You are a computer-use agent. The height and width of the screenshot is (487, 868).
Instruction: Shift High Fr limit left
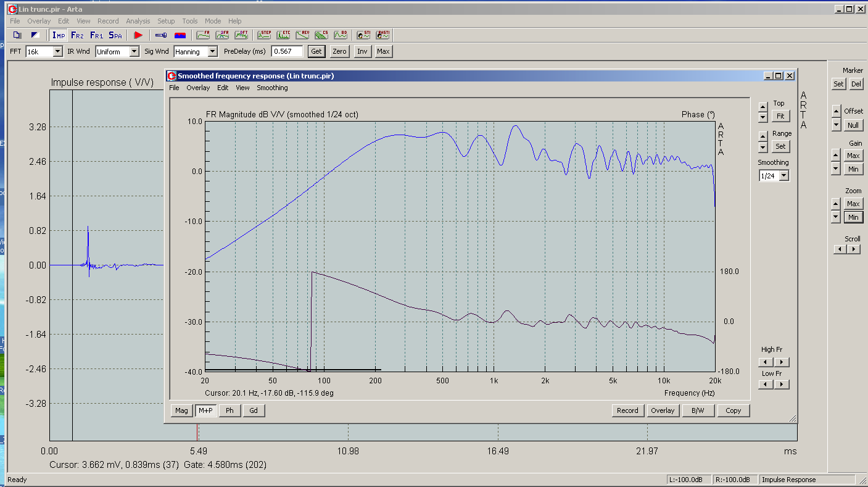(766, 362)
